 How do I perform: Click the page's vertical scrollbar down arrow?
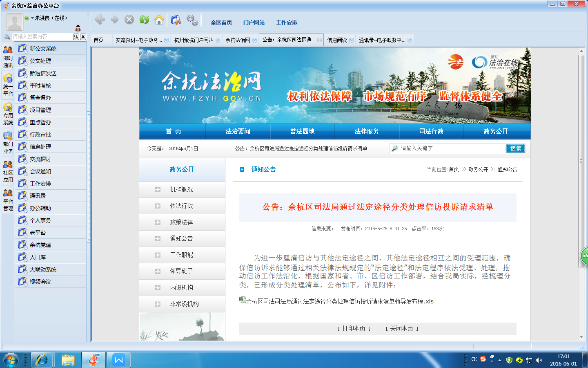tap(581, 337)
